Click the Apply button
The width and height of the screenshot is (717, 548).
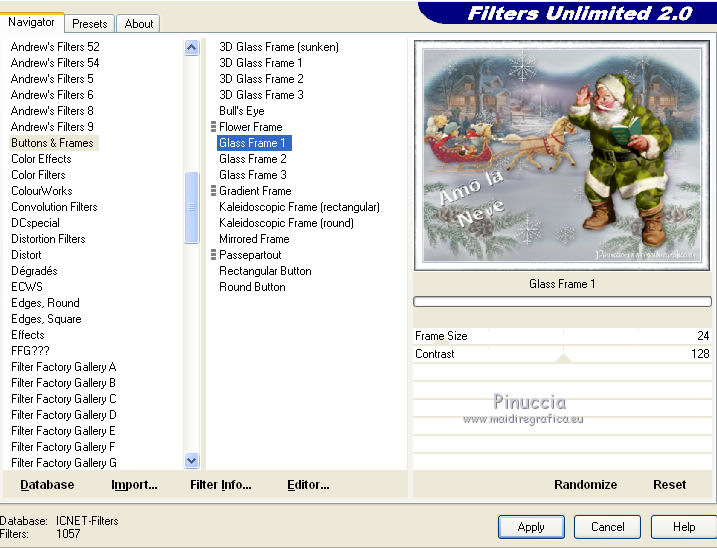[x=531, y=527]
